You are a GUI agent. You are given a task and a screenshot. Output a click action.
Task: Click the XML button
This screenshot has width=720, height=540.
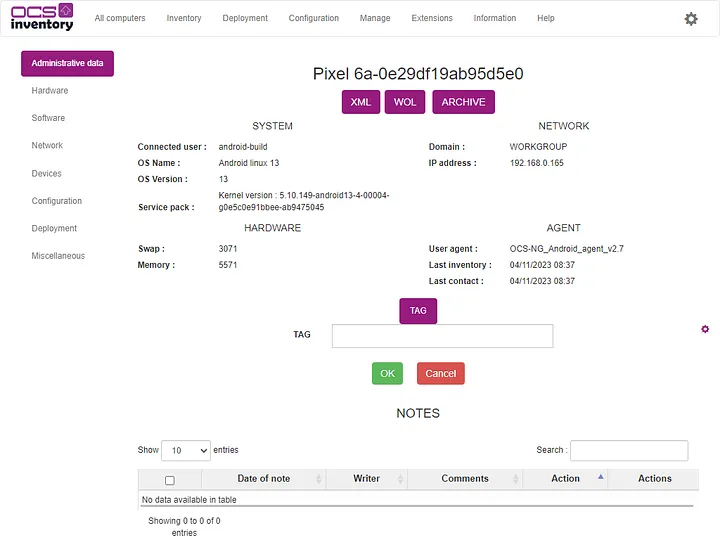(361, 102)
